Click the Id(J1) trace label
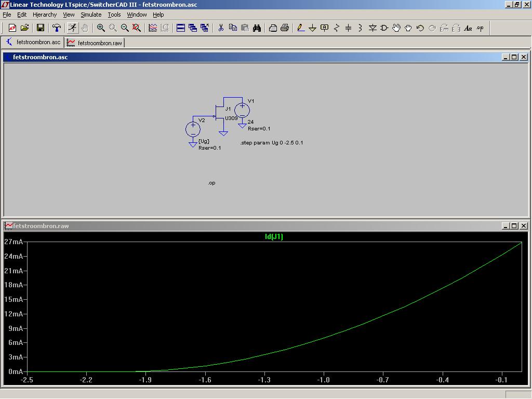 [x=274, y=237]
